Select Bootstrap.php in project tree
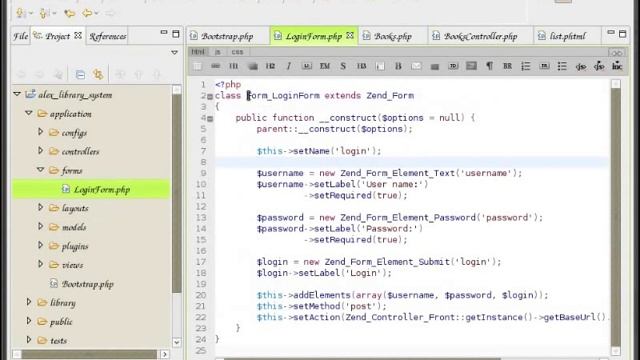The height and width of the screenshot is (360, 640). coord(88,284)
